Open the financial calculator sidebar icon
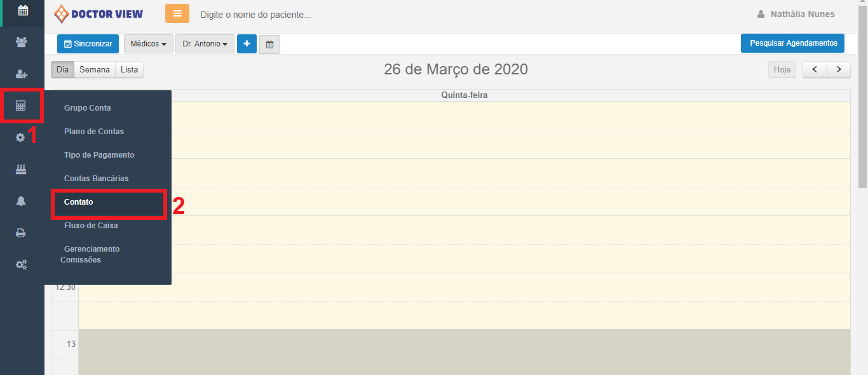This screenshot has width=868, height=375. pos(21,106)
